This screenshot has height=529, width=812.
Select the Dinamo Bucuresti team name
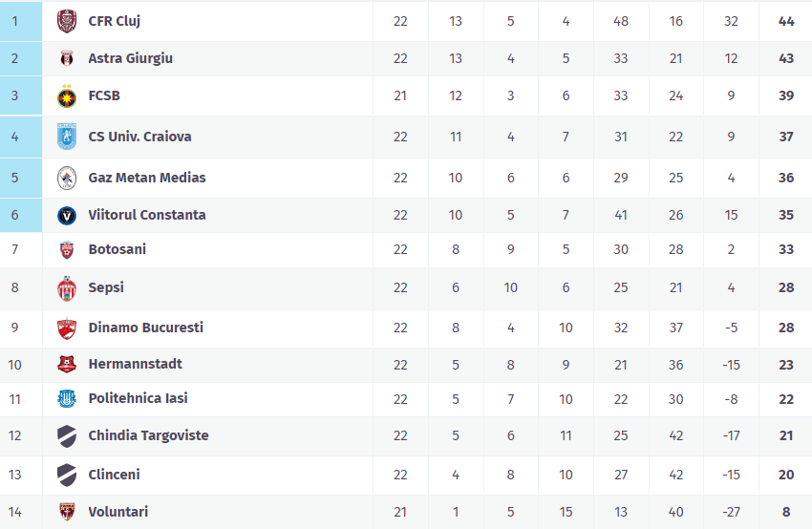[x=145, y=328]
